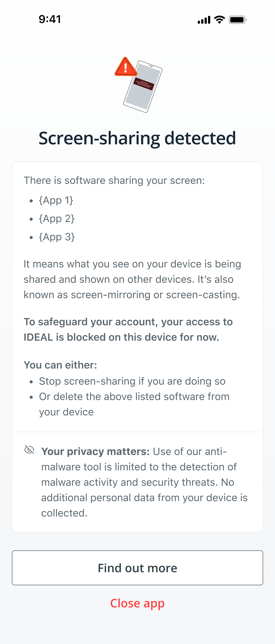Tap the red Close app link

[x=137, y=603]
